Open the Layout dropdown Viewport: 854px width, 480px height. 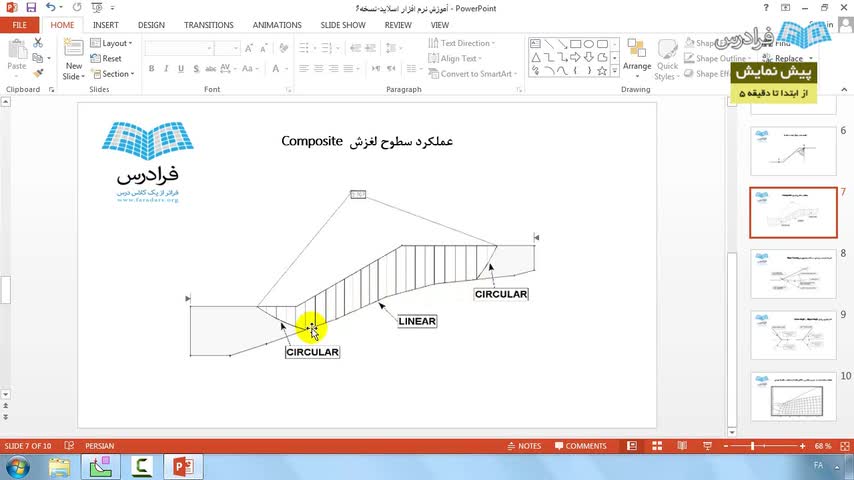tap(111, 43)
